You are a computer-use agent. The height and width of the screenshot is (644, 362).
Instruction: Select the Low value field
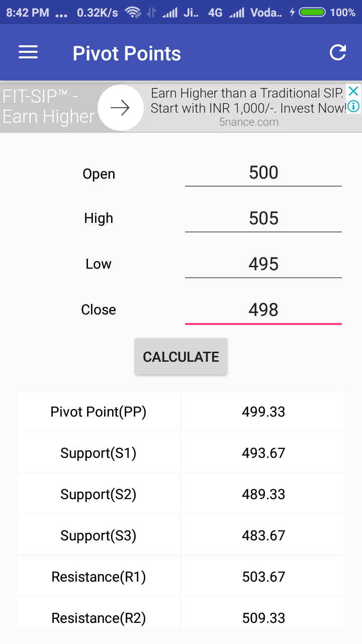[x=263, y=265]
